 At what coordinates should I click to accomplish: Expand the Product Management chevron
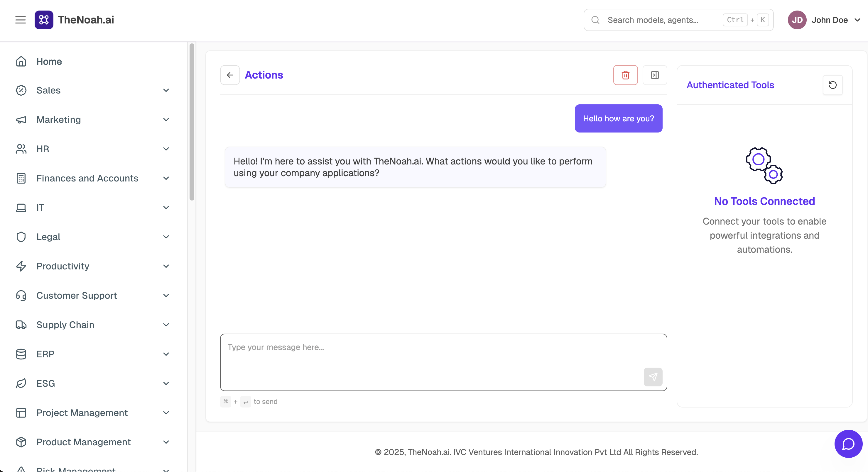click(x=166, y=442)
